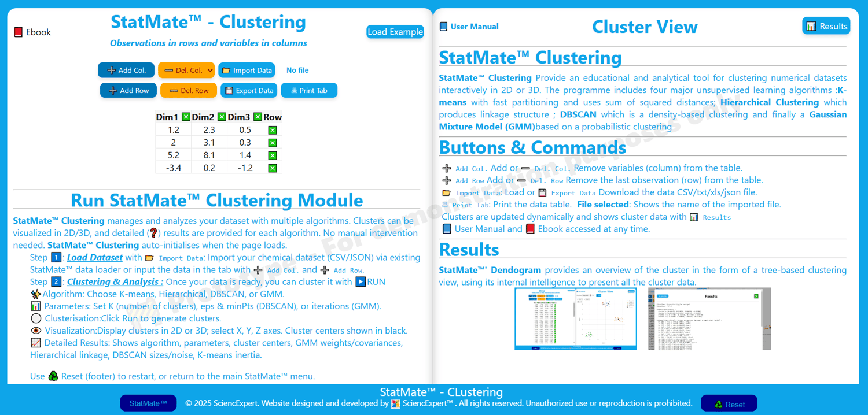
Task: Select the Dim1 column header
Action: click(x=167, y=117)
